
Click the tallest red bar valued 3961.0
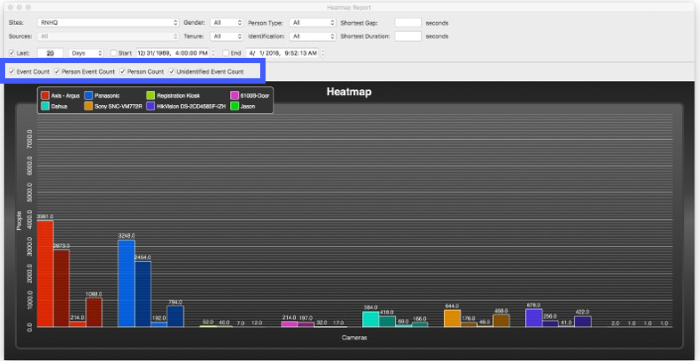45,274
